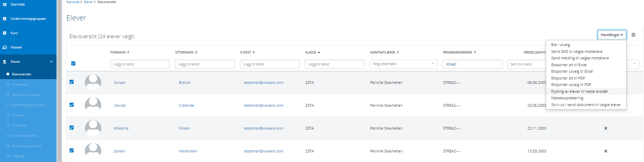Click the Kurs sidebar icon
The image size is (644, 162).
(x=5, y=33)
